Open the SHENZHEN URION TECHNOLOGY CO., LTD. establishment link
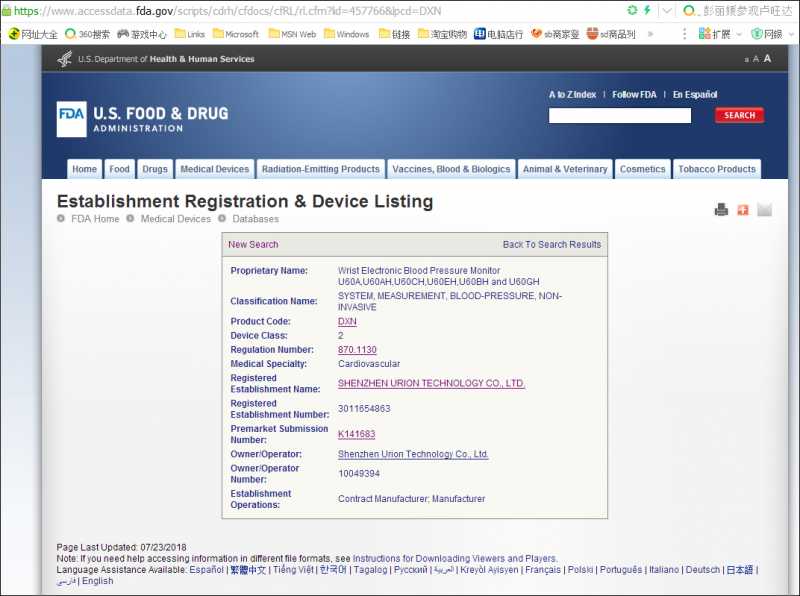Image resolution: width=800 pixels, height=596 pixels. (x=431, y=383)
